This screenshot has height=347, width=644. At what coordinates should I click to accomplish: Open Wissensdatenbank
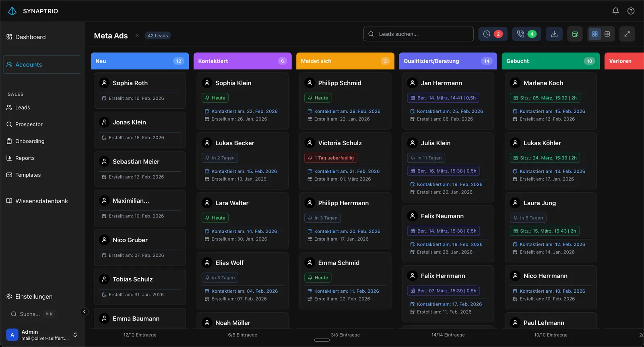click(42, 201)
